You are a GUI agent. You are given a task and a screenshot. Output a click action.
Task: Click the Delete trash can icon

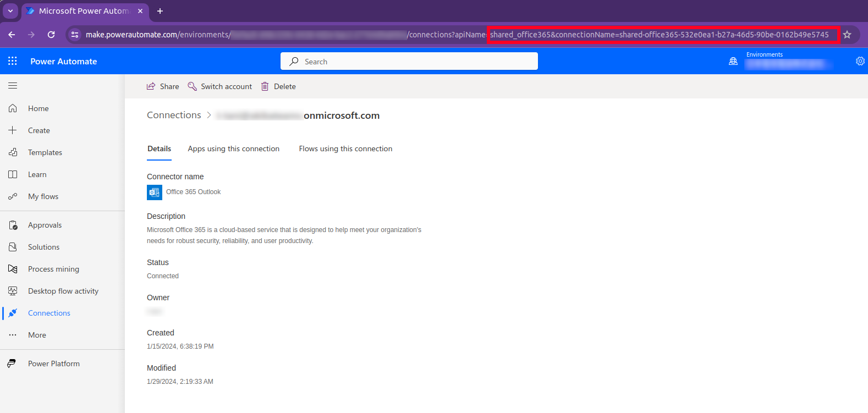coord(265,86)
